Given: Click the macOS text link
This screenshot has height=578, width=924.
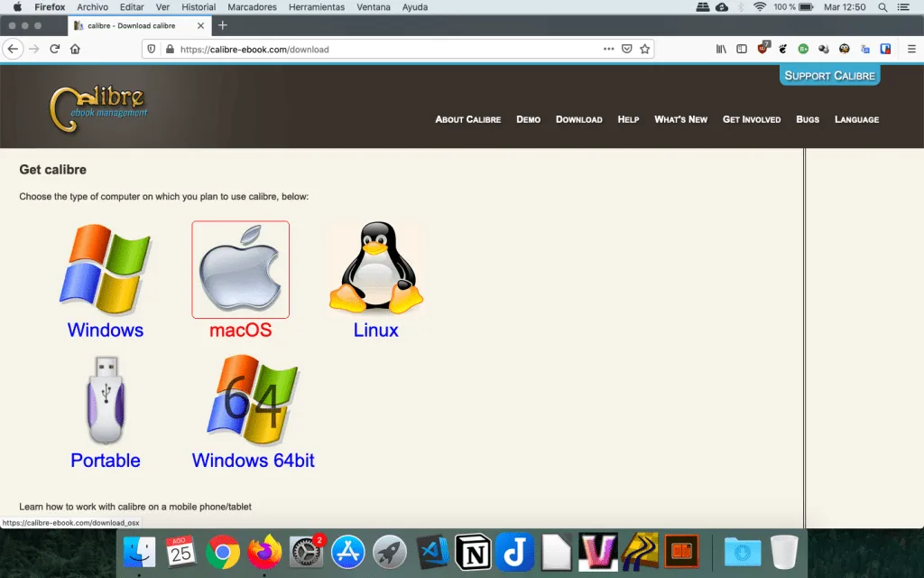Looking at the screenshot, I should pos(240,330).
